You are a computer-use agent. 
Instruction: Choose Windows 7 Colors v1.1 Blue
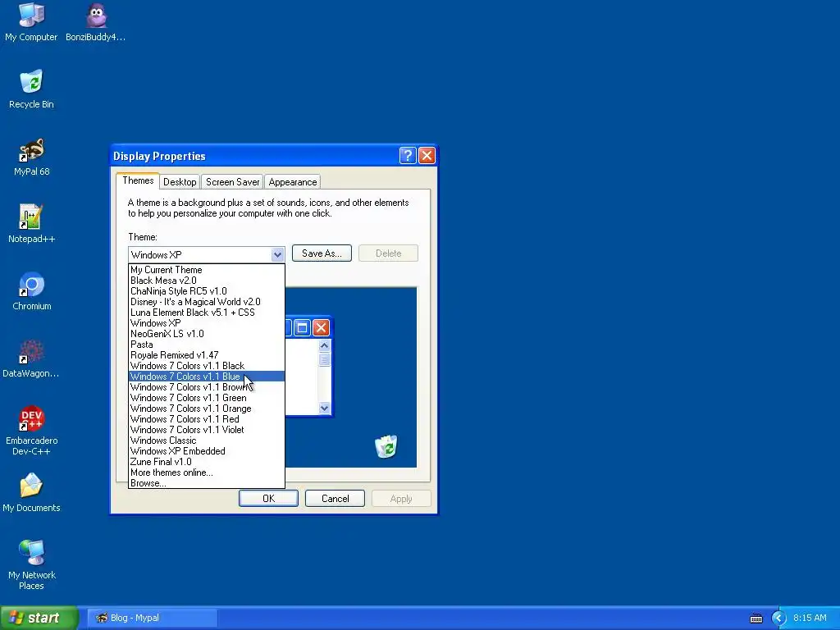206,377
